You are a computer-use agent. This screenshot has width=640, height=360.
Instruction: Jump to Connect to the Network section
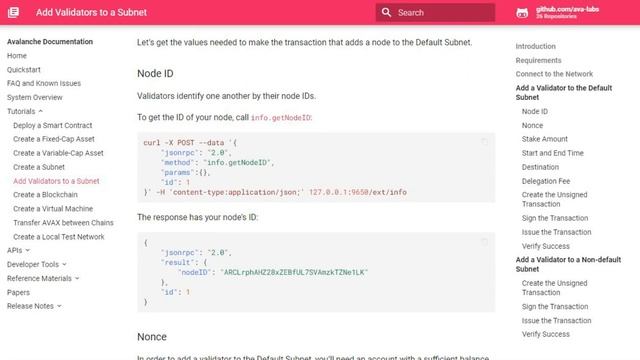pyautogui.click(x=554, y=74)
